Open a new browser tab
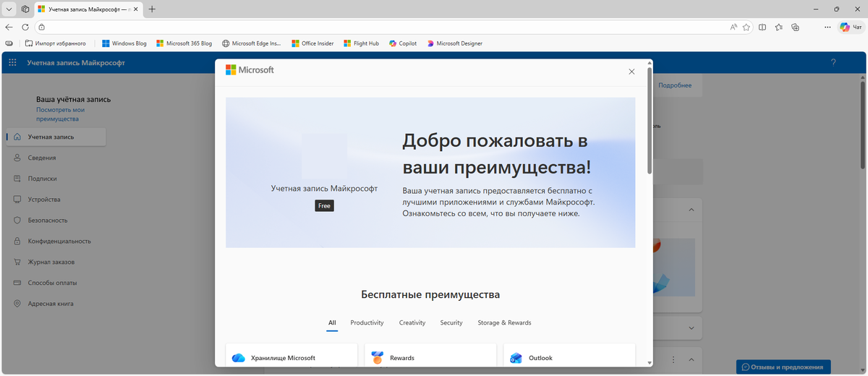The image size is (868, 376). (152, 9)
